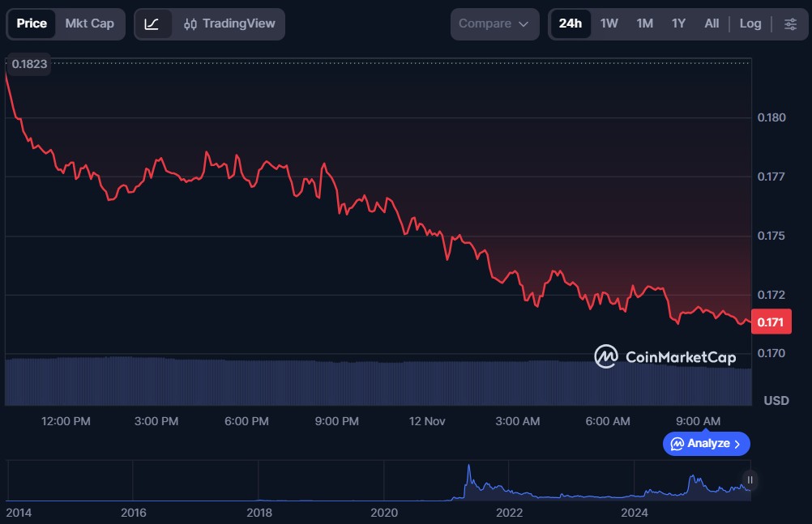
Task: Click the CoinMarketCap logo watermark
Action: coord(665,356)
